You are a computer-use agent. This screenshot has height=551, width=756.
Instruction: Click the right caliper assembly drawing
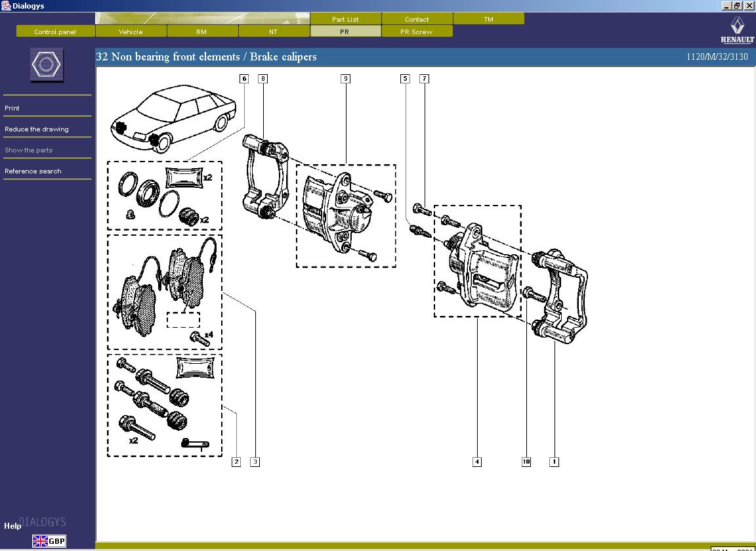click(478, 261)
